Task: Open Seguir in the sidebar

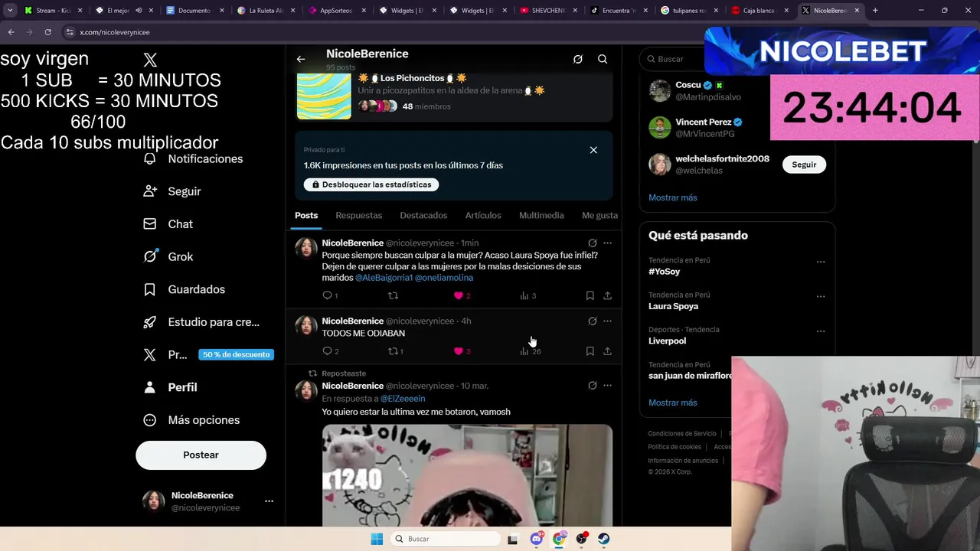Action: pos(172,191)
